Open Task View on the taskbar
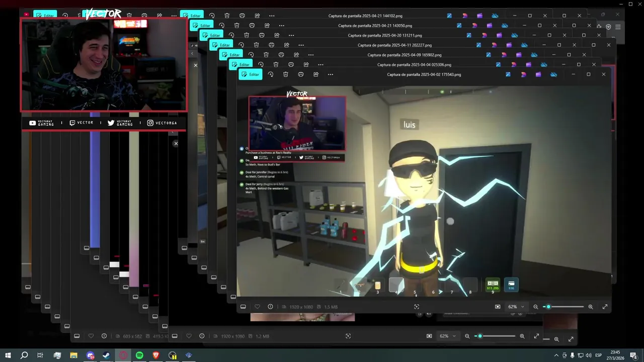Viewport: 644px width, 362px height. pyautogui.click(x=40, y=355)
